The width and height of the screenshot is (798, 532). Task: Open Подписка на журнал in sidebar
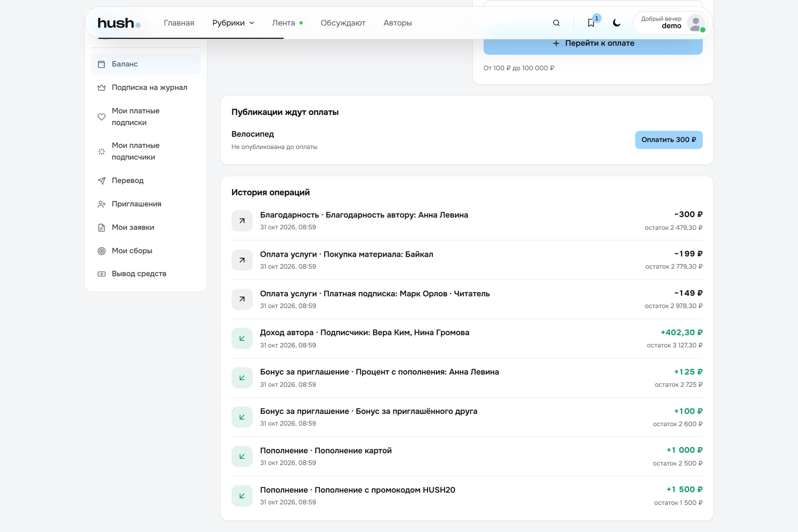click(x=146, y=88)
